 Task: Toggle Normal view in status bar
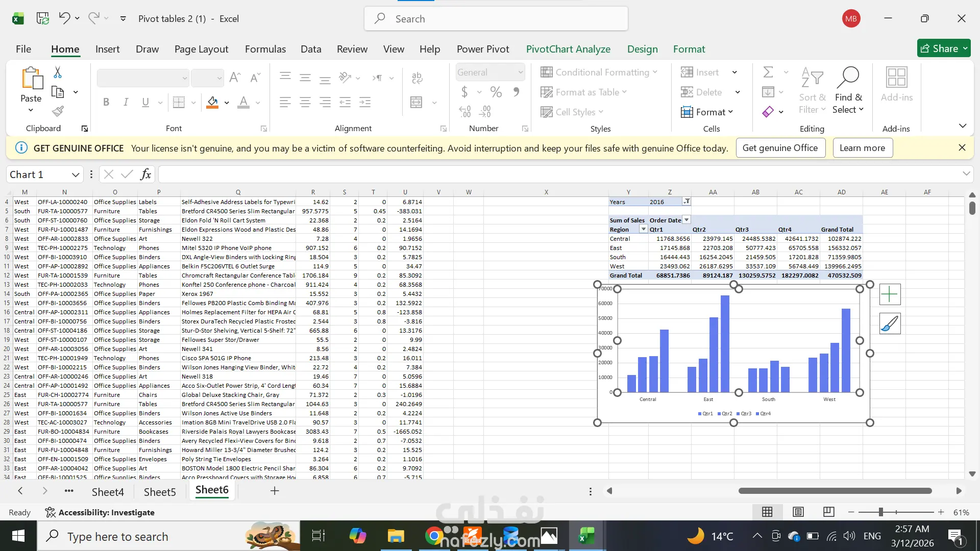click(x=767, y=512)
